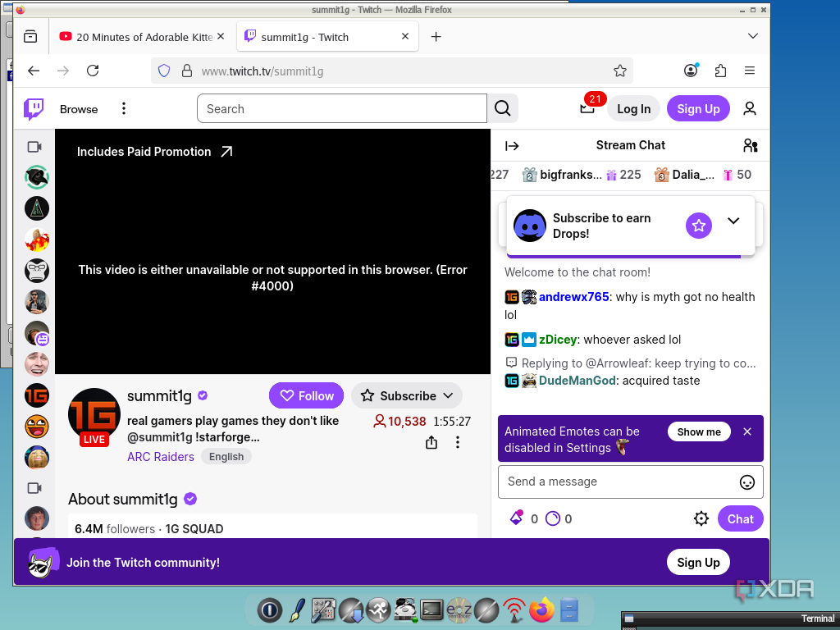
Task: Open a new browser tab
Action: (x=436, y=37)
